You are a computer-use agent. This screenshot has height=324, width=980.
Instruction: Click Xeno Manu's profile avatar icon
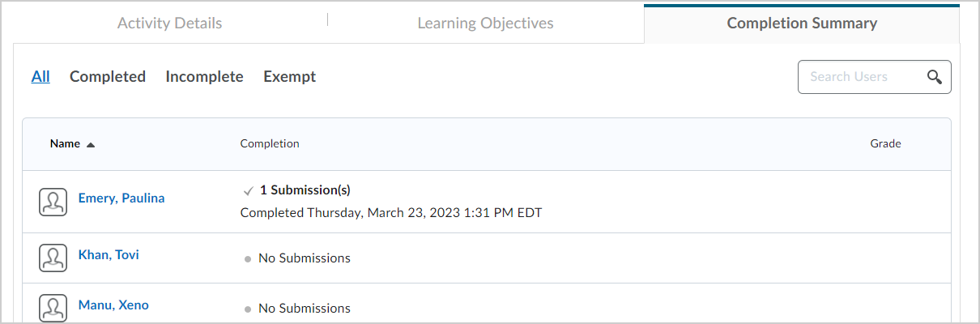coord(53,309)
